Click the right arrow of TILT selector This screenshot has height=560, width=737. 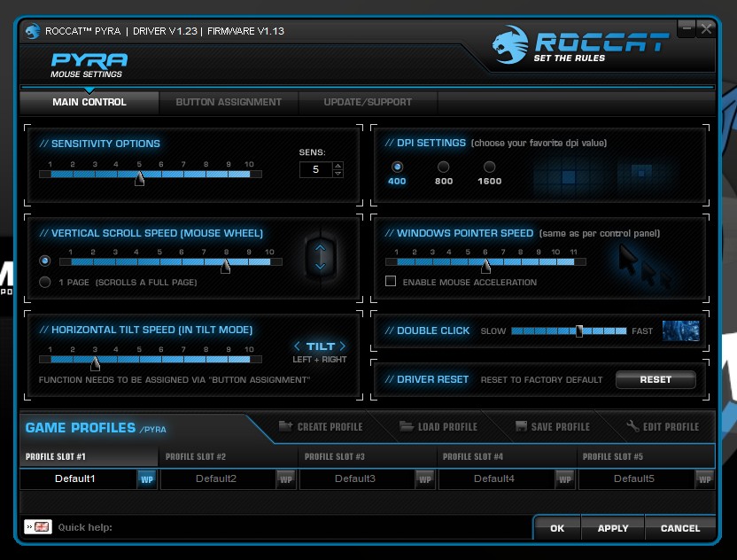pos(343,346)
